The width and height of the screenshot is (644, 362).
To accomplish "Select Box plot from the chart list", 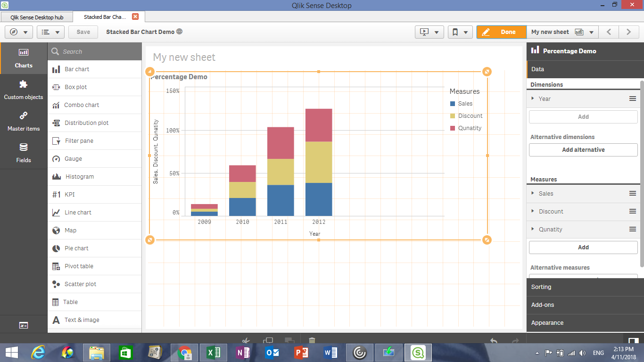I will 94,87.
